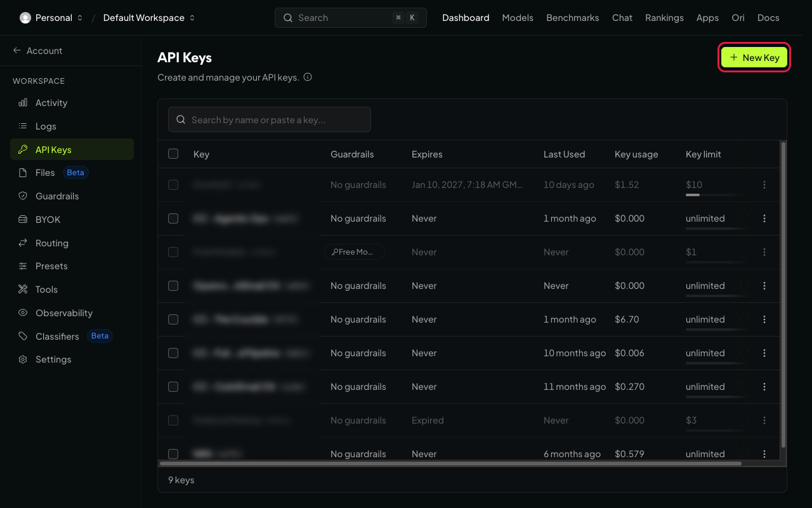Click the Files document icon in sidebar
The width and height of the screenshot is (812, 508).
click(23, 173)
